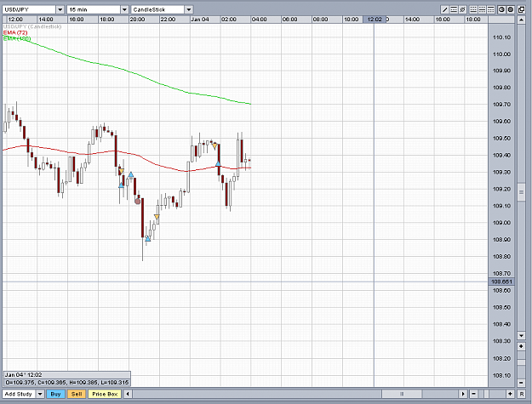Screen dimensions: 532x404
Task: Select the horizontal lines drawing tool beside trend line
Action: [x=454, y=9]
